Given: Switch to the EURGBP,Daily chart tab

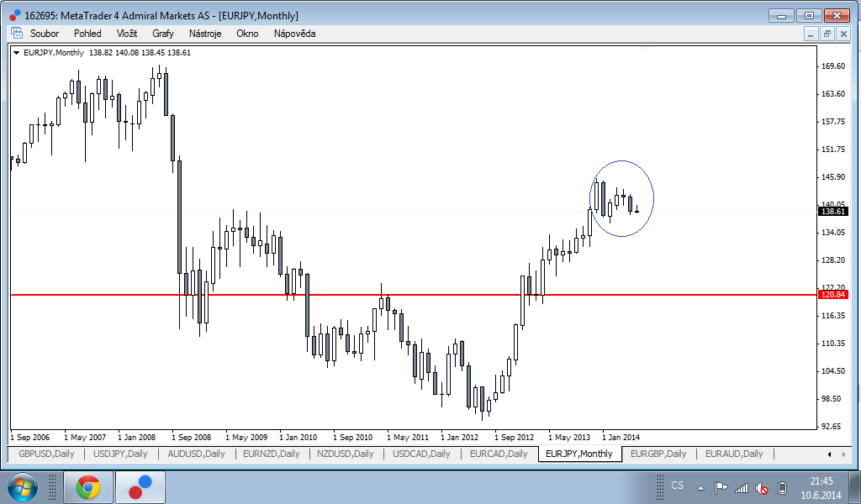Looking at the screenshot, I should pyautogui.click(x=658, y=454).
